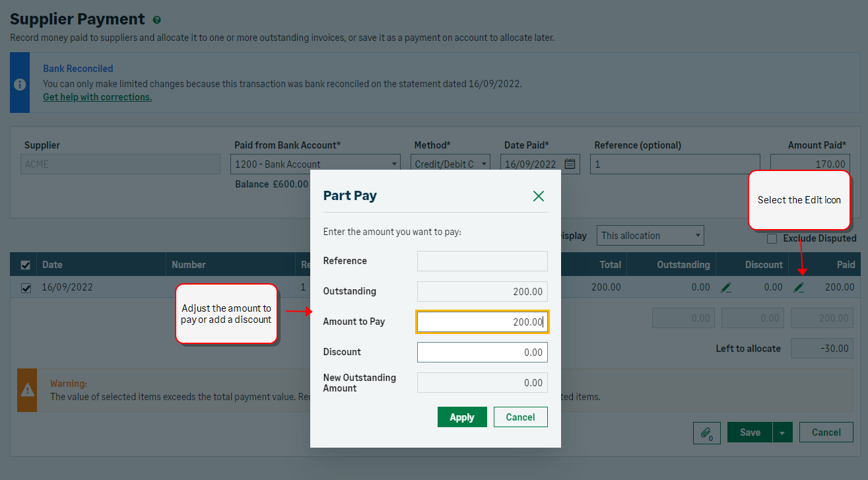
Task: Click the Discount column edit pencil icon
Action: click(x=726, y=287)
